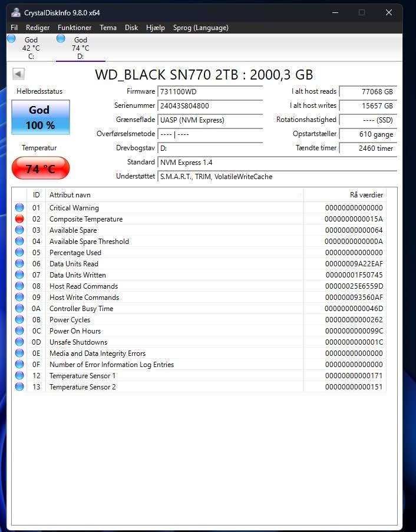Open the Rediger menu
This screenshot has height=532, width=416.
tap(38, 28)
